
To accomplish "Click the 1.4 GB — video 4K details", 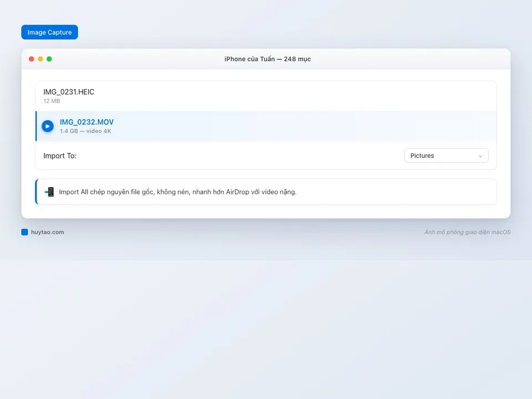I will point(85,131).
